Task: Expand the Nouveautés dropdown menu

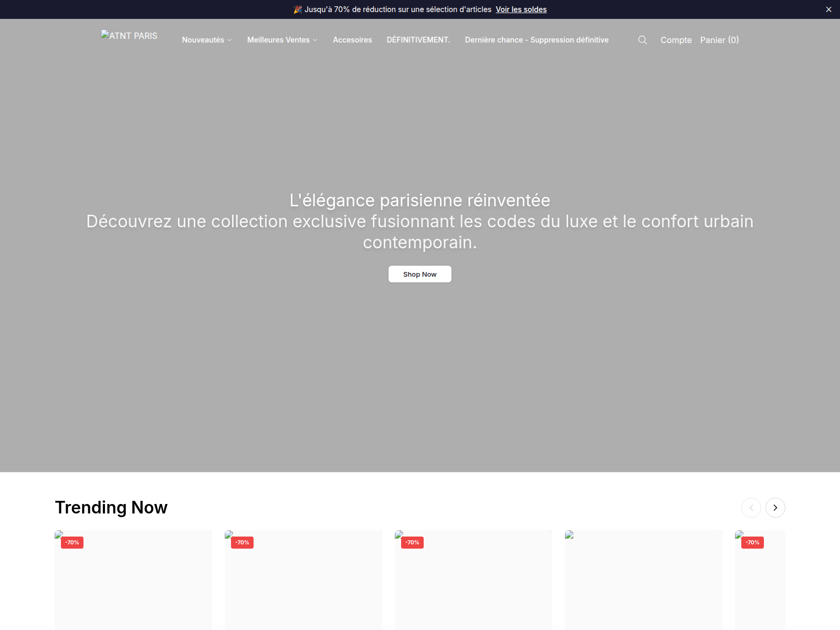Action: click(x=207, y=40)
